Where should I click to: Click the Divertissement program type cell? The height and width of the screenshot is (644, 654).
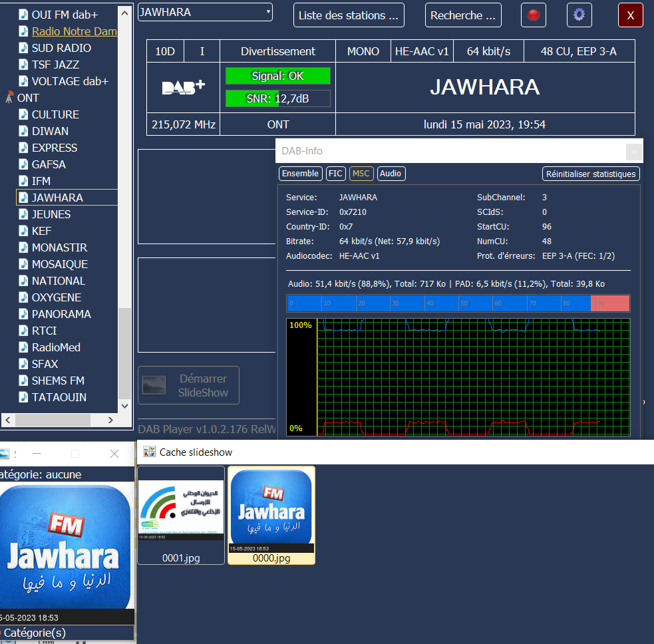point(278,51)
